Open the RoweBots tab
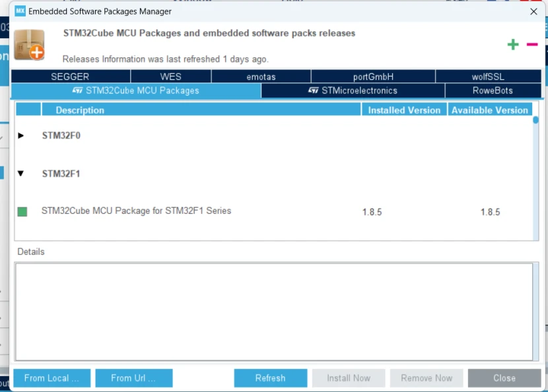The image size is (548, 392). pos(493,91)
